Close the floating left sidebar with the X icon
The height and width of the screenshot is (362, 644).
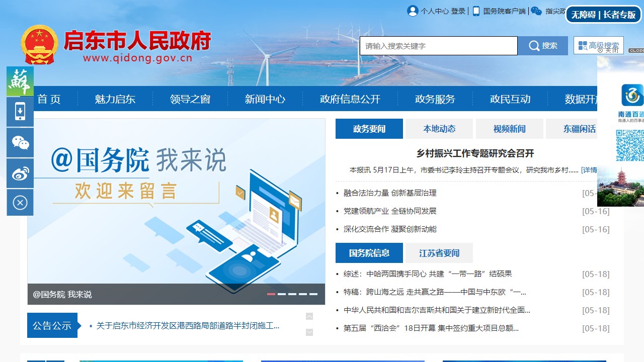20,203
